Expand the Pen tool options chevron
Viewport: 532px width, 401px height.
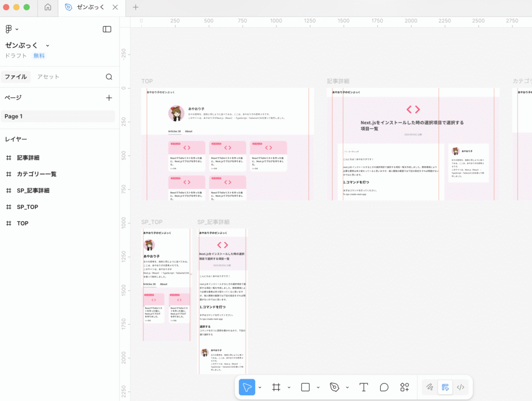(x=347, y=387)
